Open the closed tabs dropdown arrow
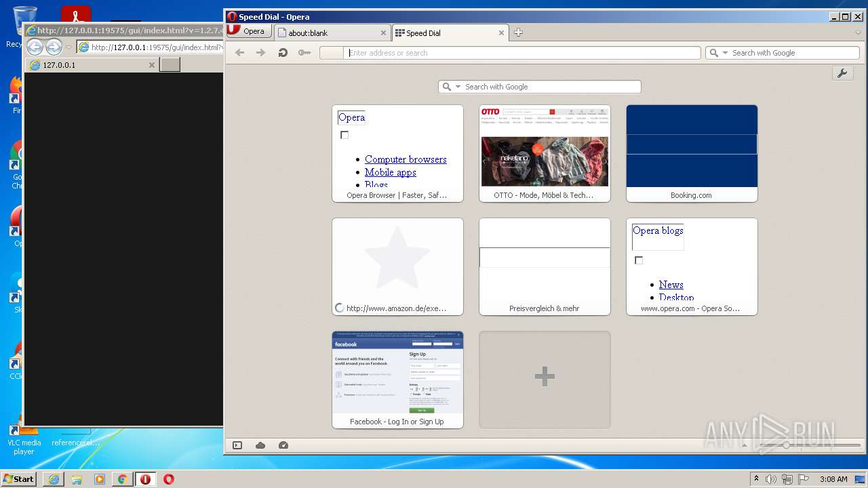The width and height of the screenshot is (868, 488). point(857,33)
